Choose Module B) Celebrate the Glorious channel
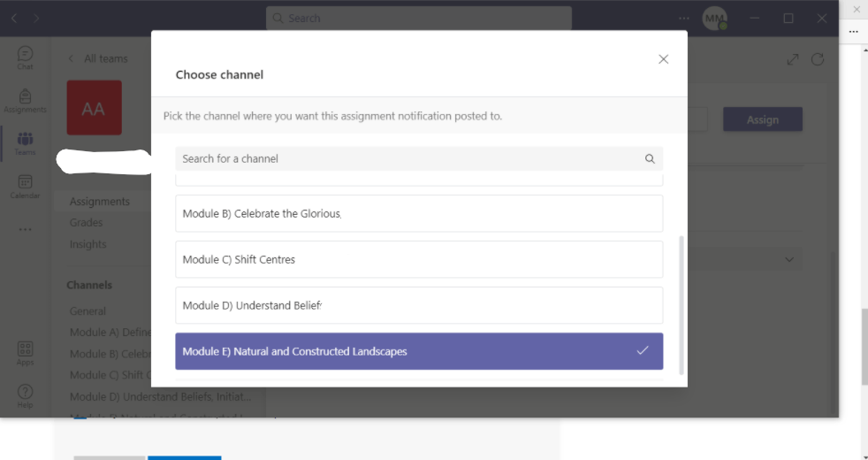This screenshot has width=868, height=460. click(419, 213)
